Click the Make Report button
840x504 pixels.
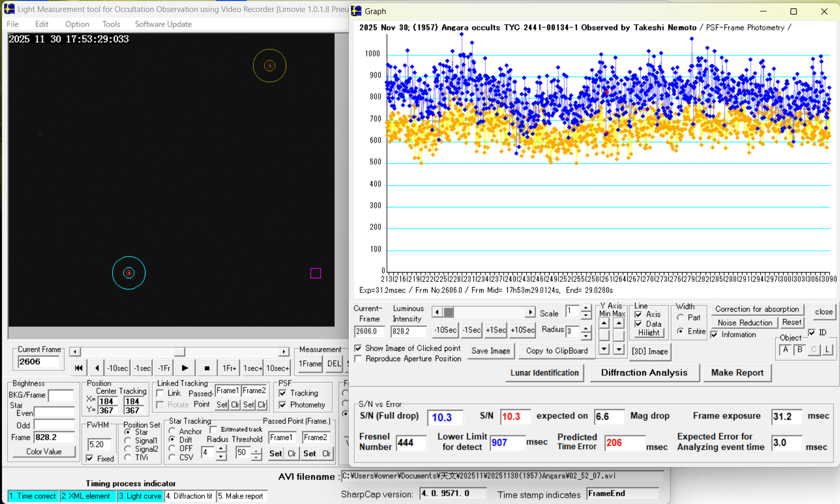[737, 373]
